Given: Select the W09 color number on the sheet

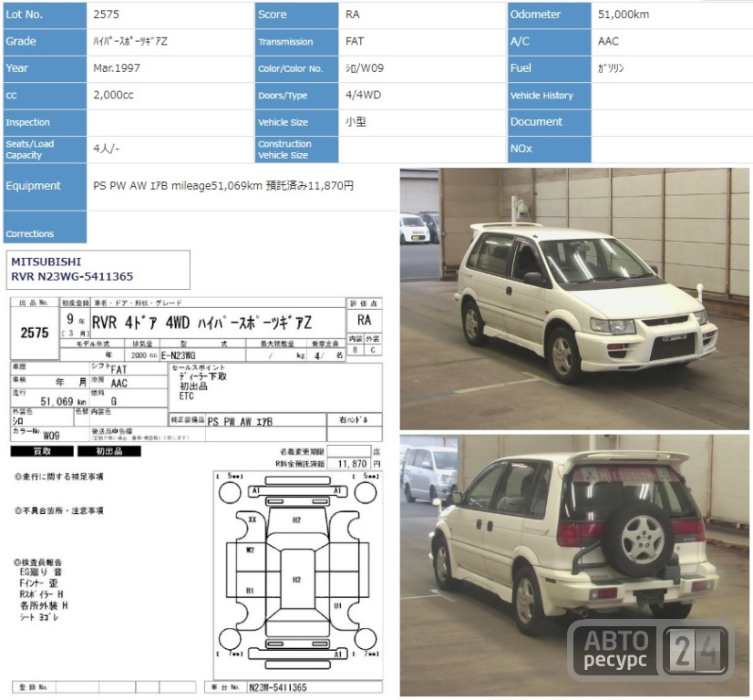Looking at the screenshot, I should [51, 436].
